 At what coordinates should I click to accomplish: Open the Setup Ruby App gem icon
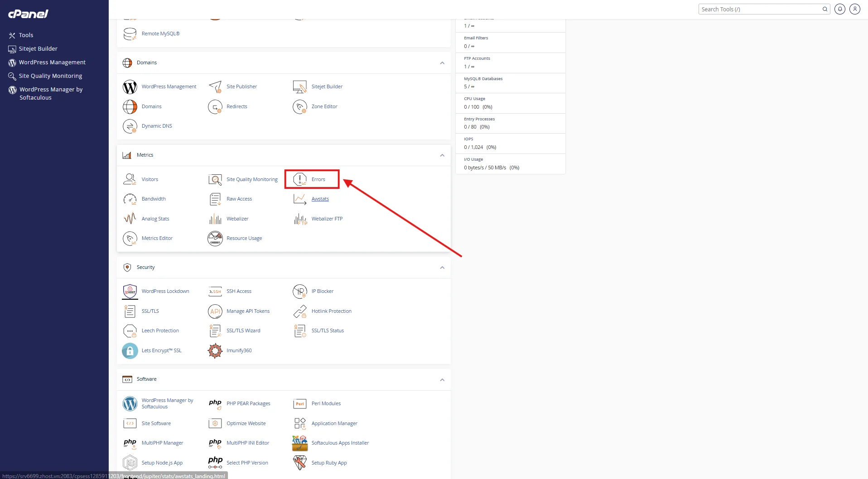point(300,463)
